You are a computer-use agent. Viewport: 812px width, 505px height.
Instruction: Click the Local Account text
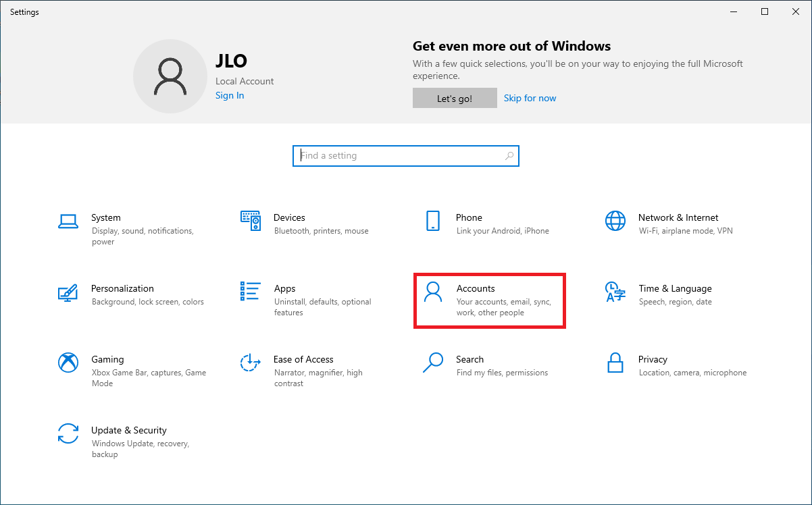(245, 81)
